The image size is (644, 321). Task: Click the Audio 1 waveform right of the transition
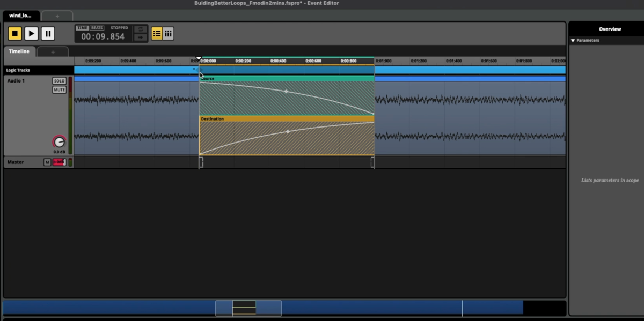click(x=470, y=118)
